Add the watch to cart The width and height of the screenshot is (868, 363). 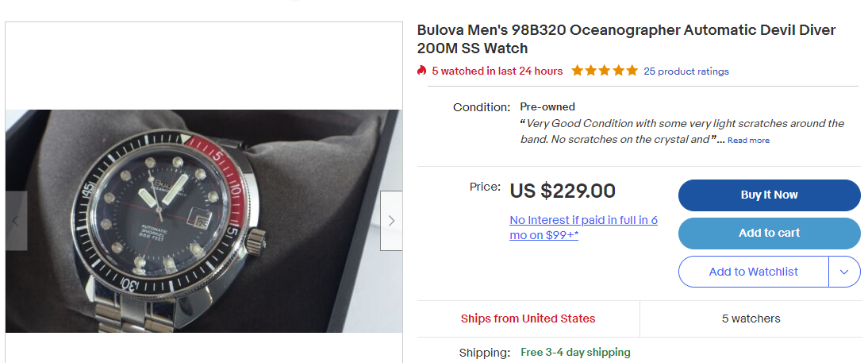click(769, 234)
